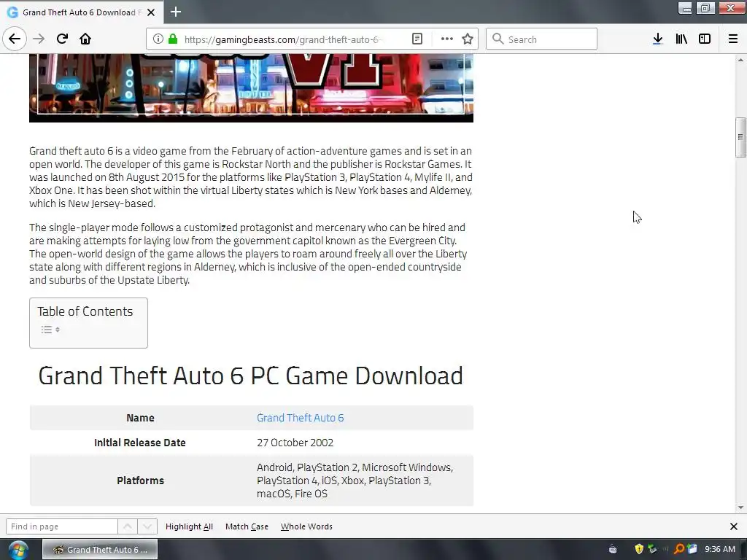The height and width of the screenshot is (560, 747).
Task: Select the Grand Theft Auto 6 Download tab
Action: [82, 12]
